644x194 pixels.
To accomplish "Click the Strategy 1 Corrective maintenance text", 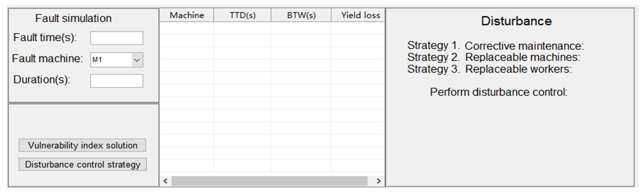I will tap(495, 46).
